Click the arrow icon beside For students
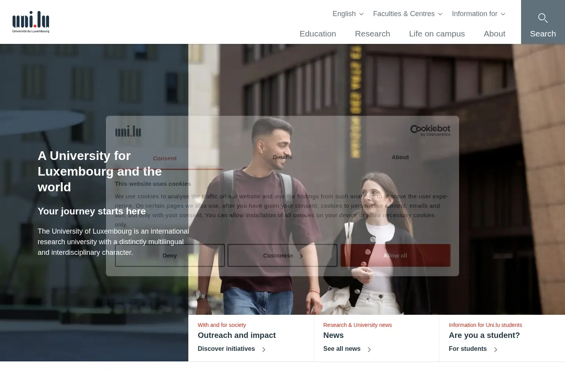Image resolution: width=565 pixels, height=392 pixels. (496, 349)
